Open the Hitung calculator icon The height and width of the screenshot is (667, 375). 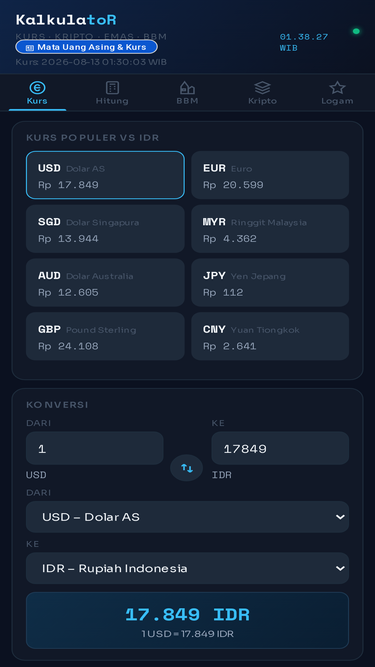coord(112,88)
